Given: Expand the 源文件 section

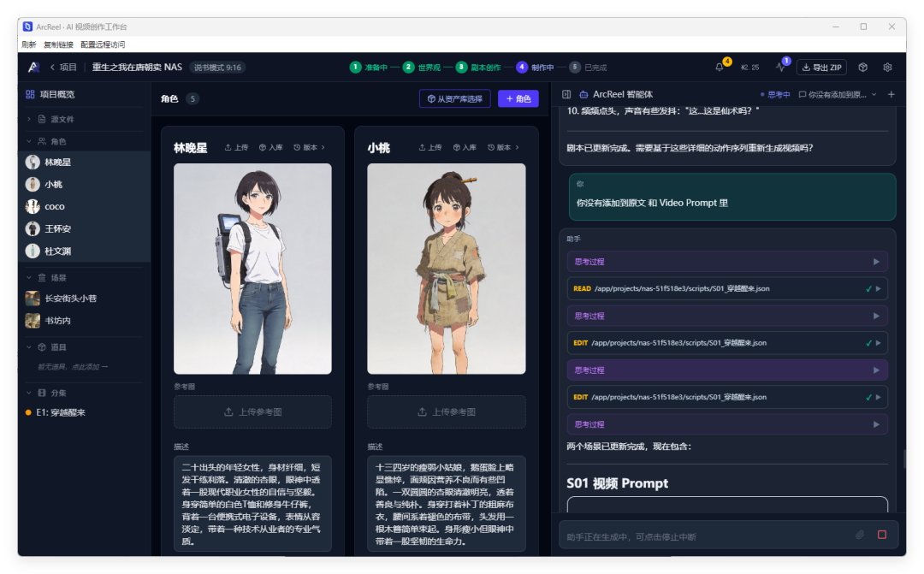Looking at the screenshot, I should (84, 119).
